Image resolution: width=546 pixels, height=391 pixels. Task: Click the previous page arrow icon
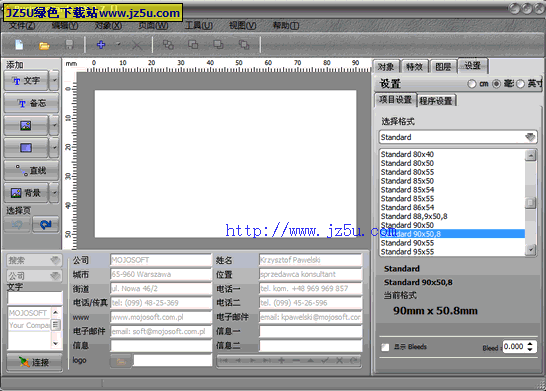(x=18, y=225)
